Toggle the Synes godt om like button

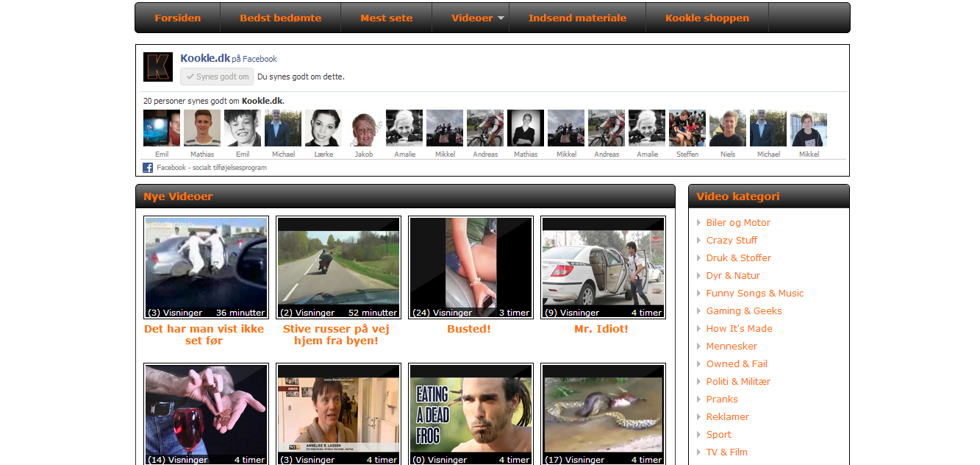coord(217,77)
